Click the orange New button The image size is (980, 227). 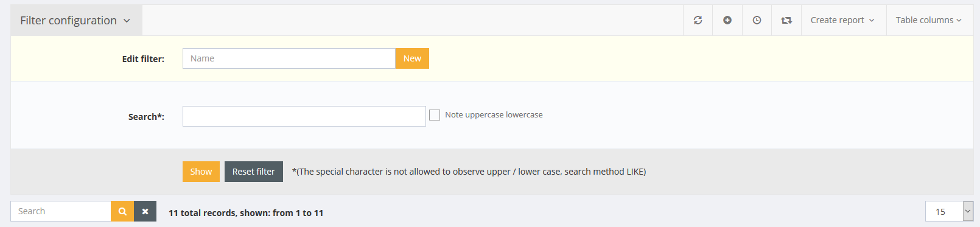coord(412,58)
